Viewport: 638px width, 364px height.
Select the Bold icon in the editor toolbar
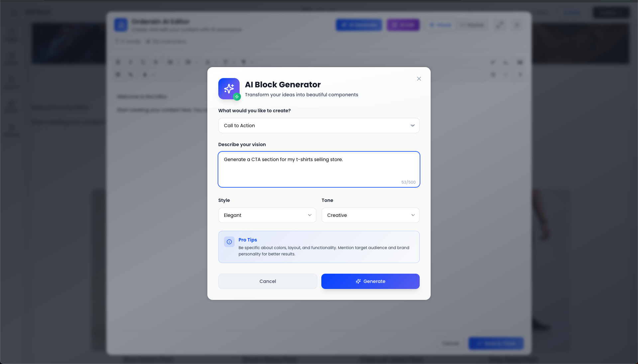[118, 62]
